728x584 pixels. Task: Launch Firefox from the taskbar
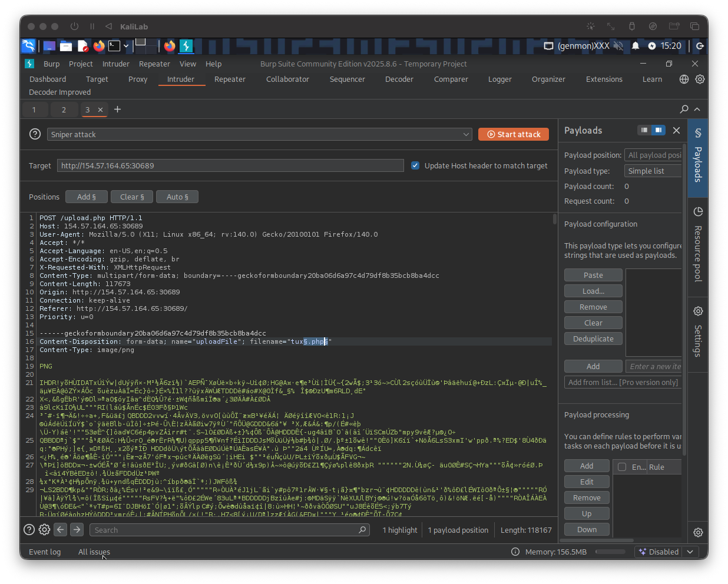tap(99, 46)
